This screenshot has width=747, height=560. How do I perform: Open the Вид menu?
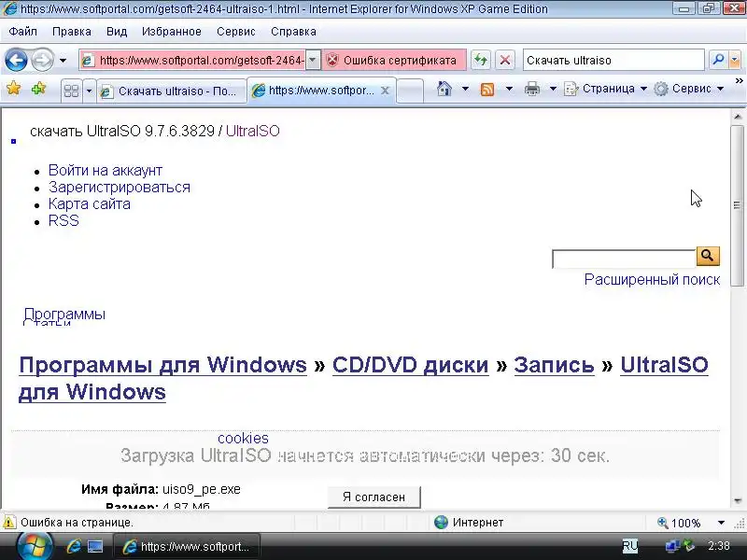(x=116, y=32)
